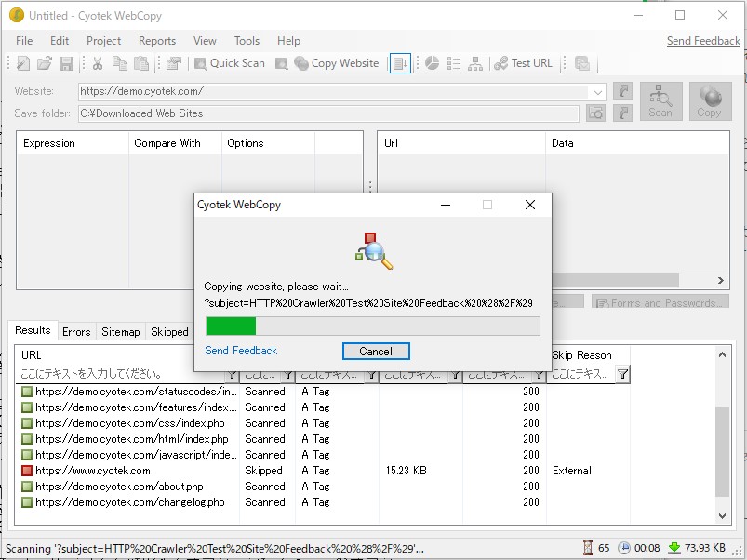The image size is (747, 560).
Task: Click the right scroll arrow of forms list
Action: [x=721, y=281]
